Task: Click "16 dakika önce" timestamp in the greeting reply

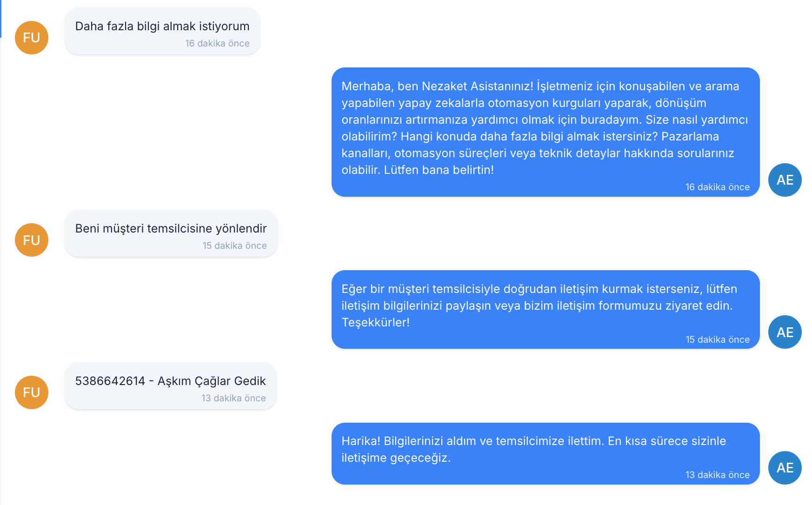Action: [x=717, y=187]
